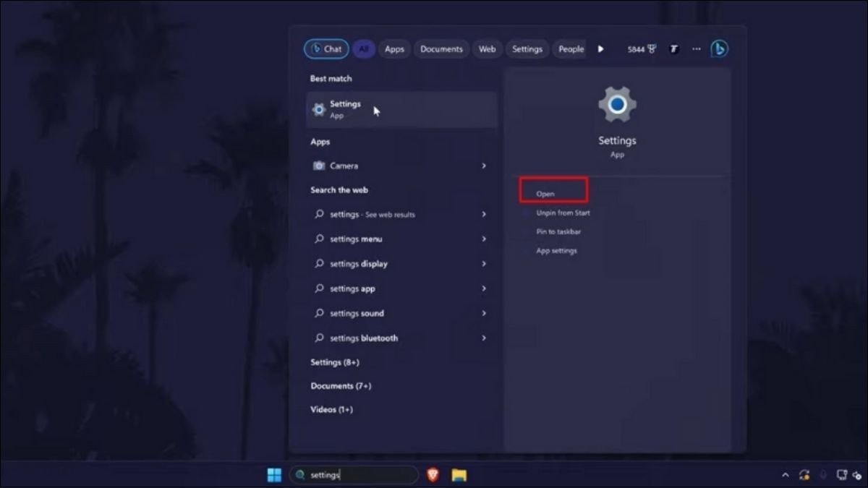Expand the Documents (7+) section
This screenshot has width=868, height=488.
[x=341, y=385]
